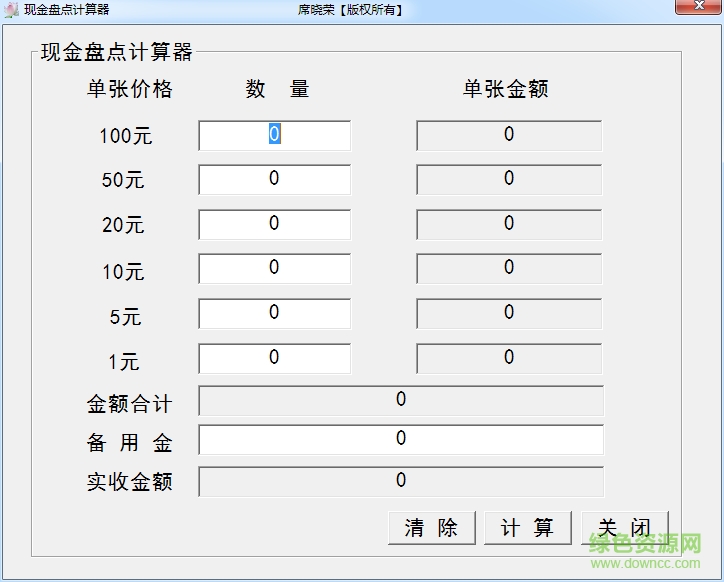Click the app icon in the title bar
Image resolution: width=724 pixels, height=582 pixels.
coord(11,9)
